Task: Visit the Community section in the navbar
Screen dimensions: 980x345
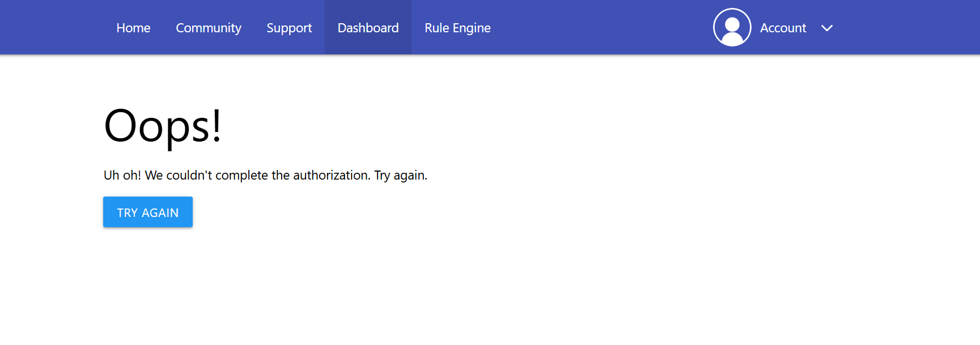Action: 209,28
